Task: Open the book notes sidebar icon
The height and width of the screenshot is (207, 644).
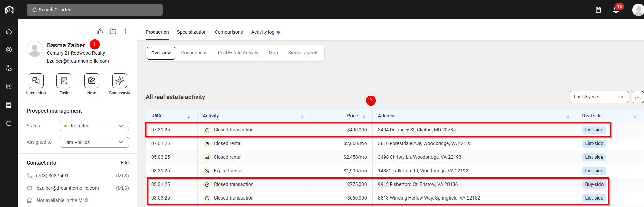Action: (x=9, y=105)
